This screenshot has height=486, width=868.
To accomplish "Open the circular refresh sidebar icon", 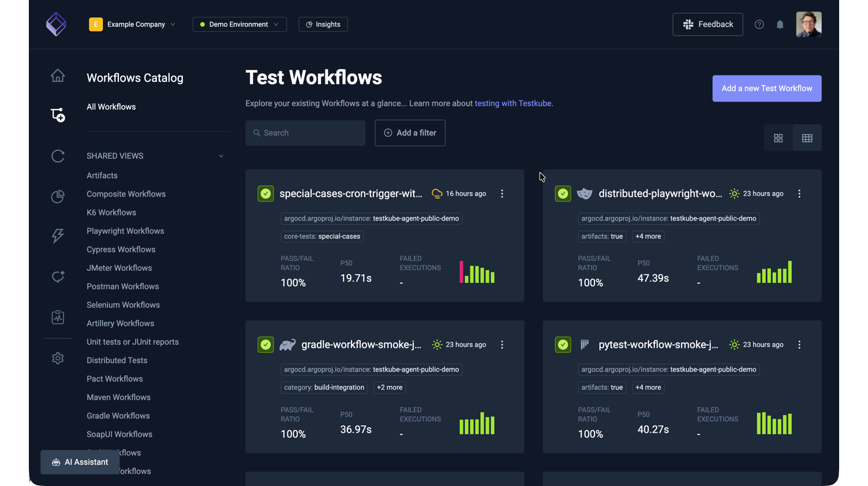I will (x=58, y=156).
